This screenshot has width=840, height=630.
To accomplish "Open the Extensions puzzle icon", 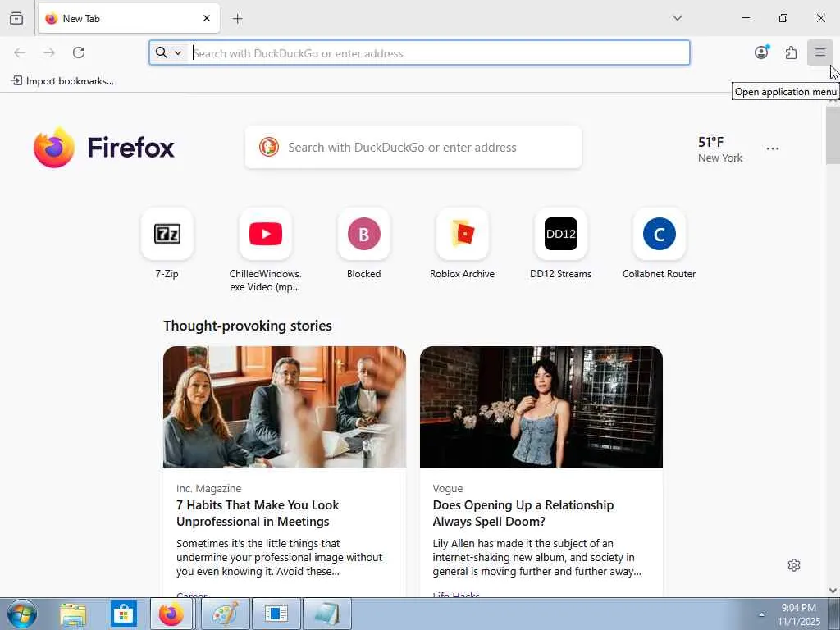I will [791, 52].
